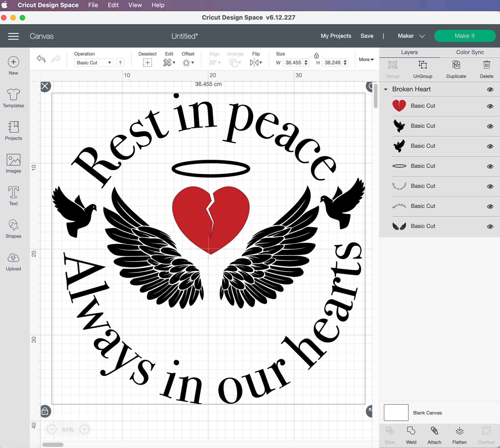Flatten the selection
500x448 pixels.
pos(460,432)
